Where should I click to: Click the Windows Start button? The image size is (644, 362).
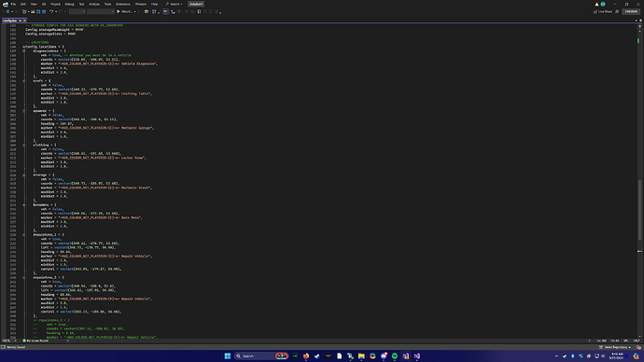228,355
